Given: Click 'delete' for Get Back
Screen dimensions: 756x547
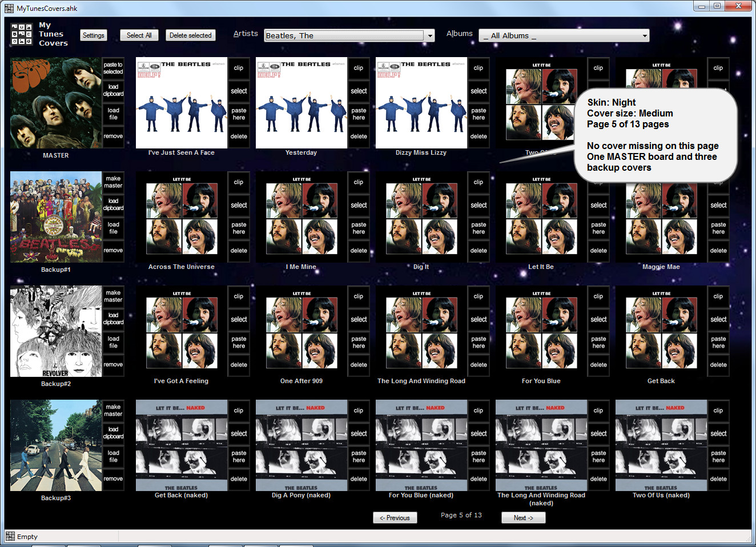Looking at the screenshot, I should tap(718, 365).
